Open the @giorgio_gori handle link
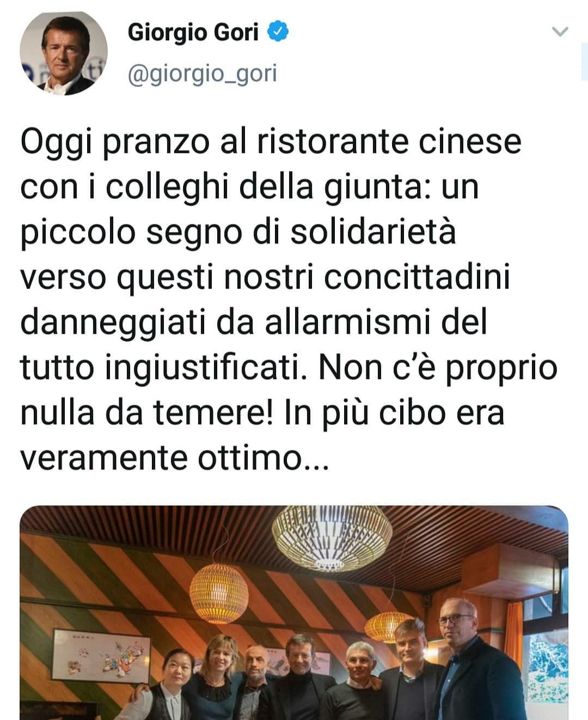The width and height of the screenshot is (588, 720). 202,74
